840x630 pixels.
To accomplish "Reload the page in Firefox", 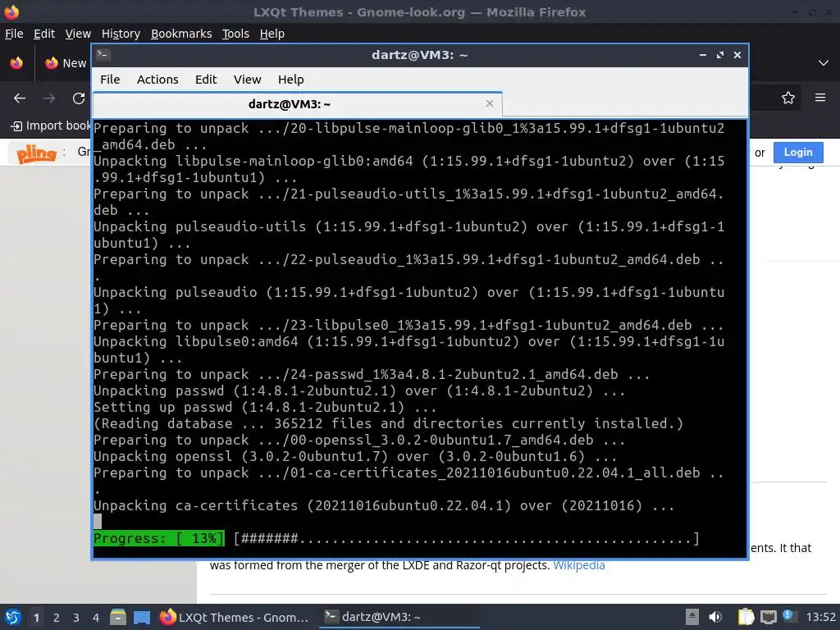I will tap(79, 98).
